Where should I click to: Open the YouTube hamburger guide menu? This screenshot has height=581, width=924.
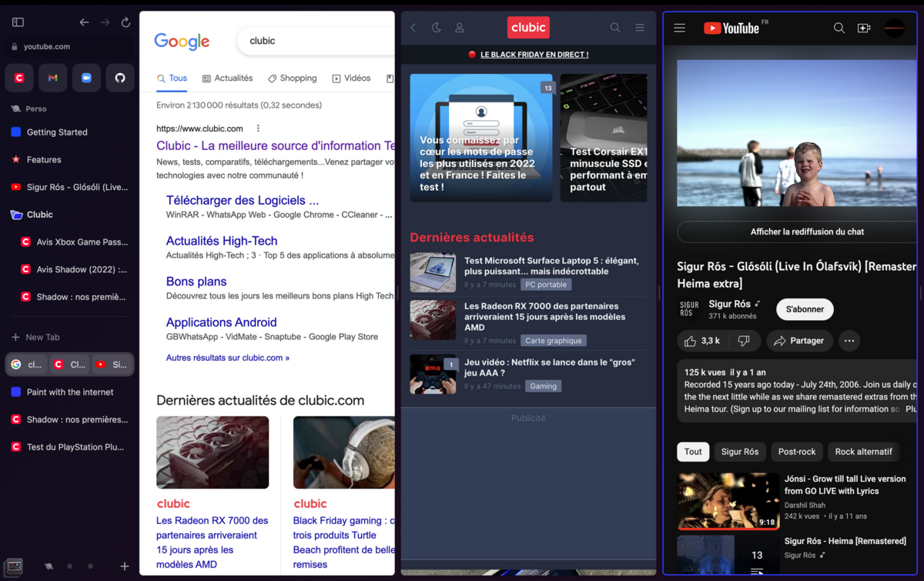[x=679, y=28]
